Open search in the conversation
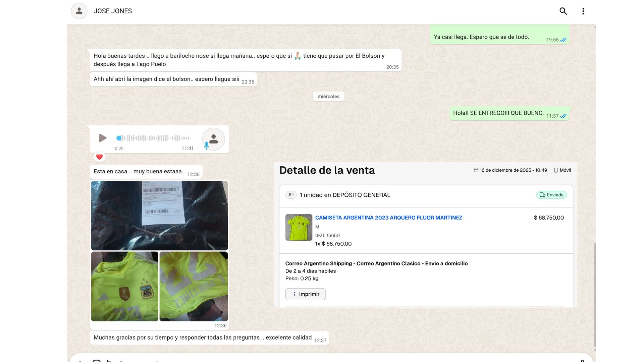The width and height of the screenshot is (644, 362). coord(563,11)
